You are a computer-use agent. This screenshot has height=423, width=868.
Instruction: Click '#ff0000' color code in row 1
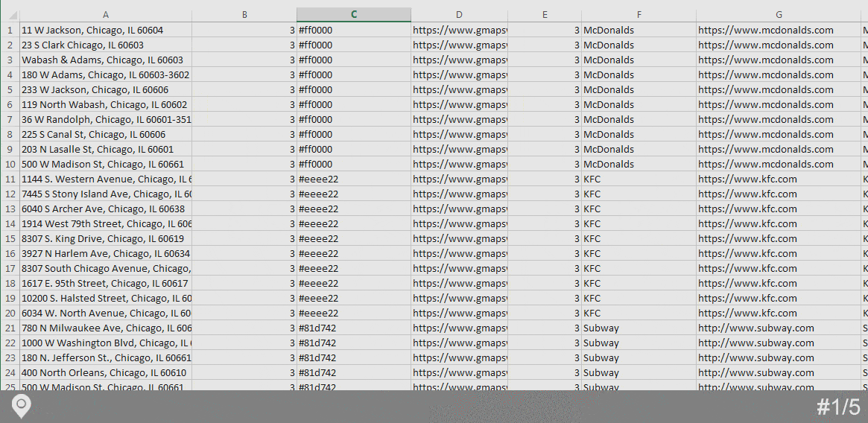tap(354, 31)
